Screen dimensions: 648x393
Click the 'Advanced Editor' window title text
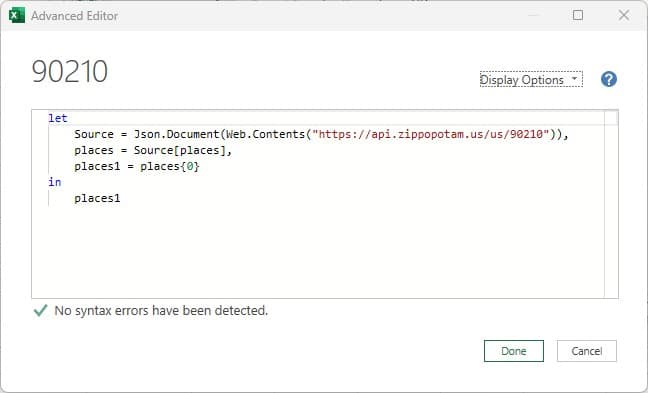[x=74, y=16]
